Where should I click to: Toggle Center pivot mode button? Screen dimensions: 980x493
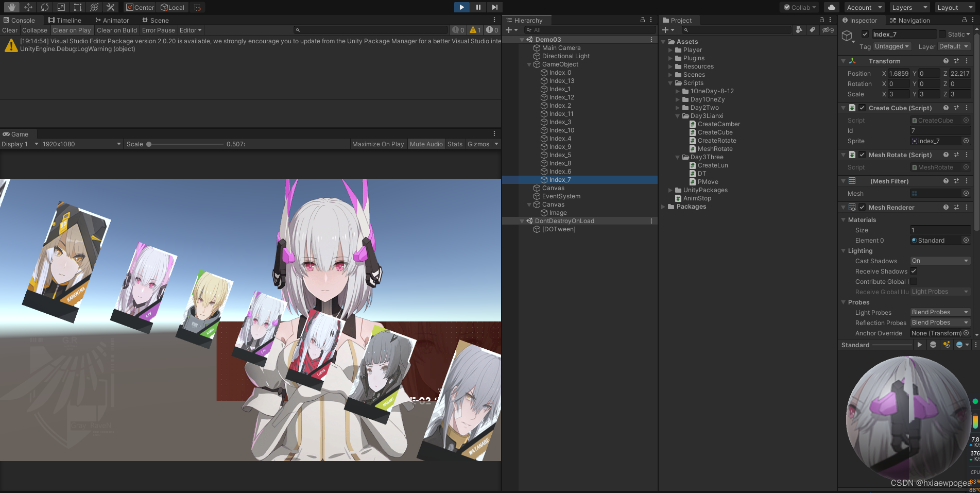140,7
